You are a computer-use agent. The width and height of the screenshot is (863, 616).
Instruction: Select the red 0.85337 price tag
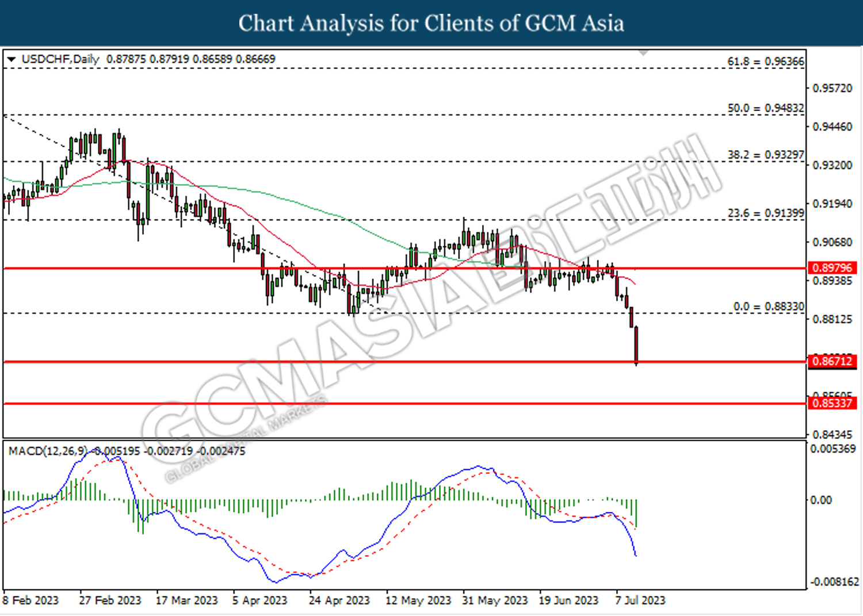(833, 403)
